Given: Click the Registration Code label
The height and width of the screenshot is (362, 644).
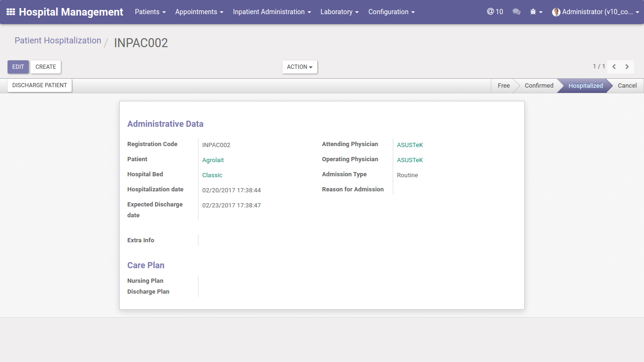Looking at the screenshot, I should point(152,144).
